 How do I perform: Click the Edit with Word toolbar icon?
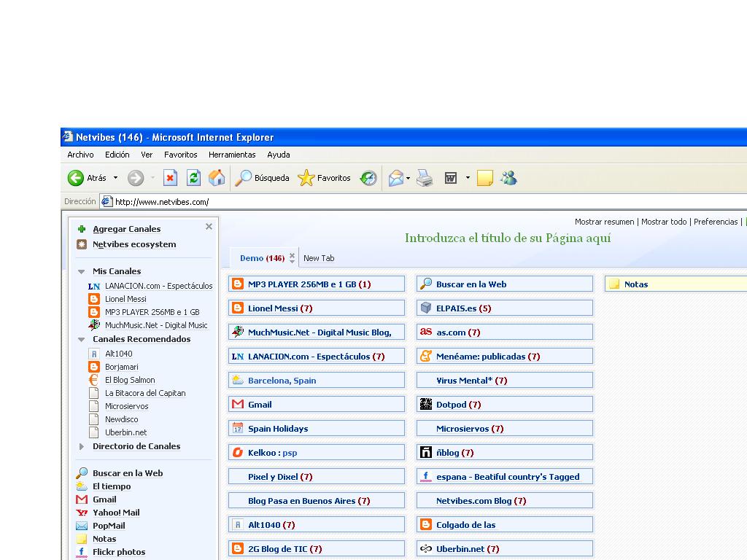tap(451, 178)
